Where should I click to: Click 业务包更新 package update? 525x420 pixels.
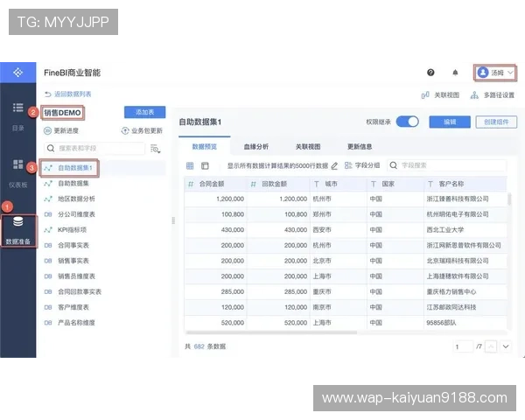[142, 130]
